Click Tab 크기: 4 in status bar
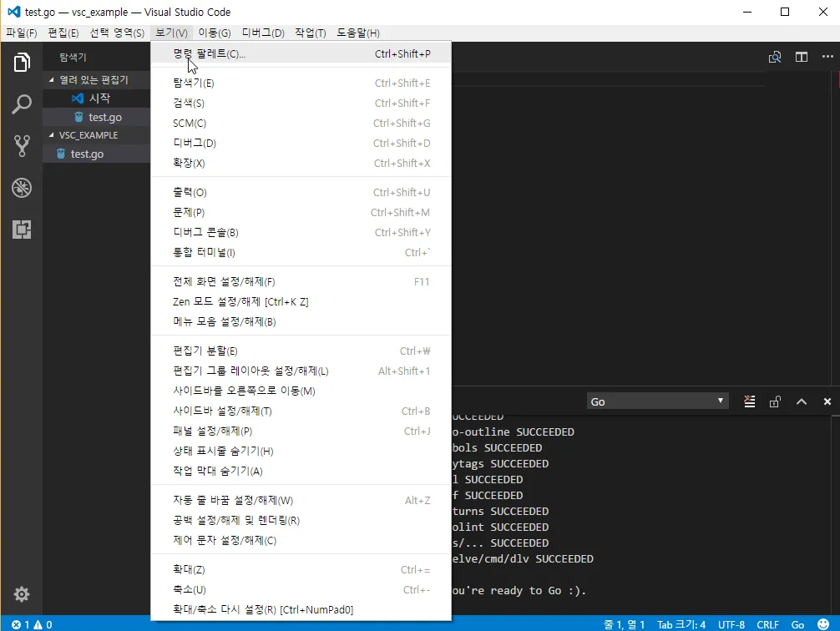The image size is (840, 631). click(681, 624)
